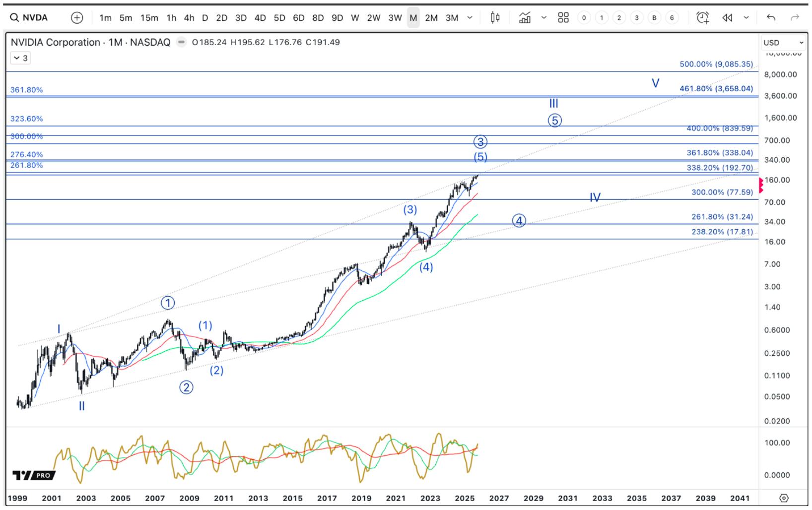Open the indicator templates grid icon
The image size is (812, 510).
tap(563, 18)
